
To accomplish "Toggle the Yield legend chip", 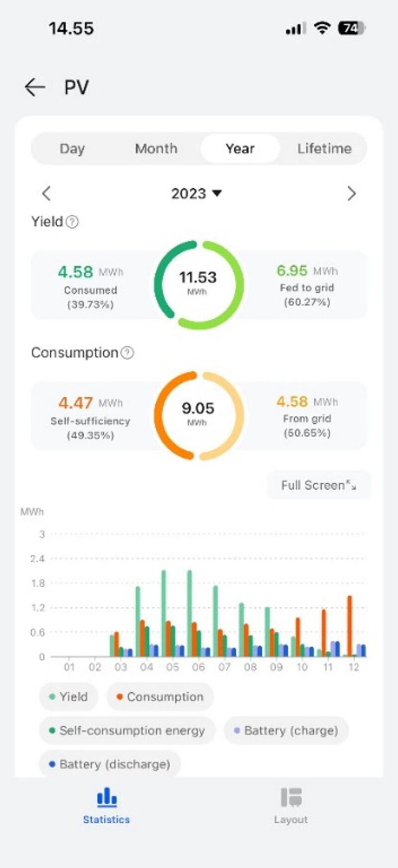I will coord(69,697).
